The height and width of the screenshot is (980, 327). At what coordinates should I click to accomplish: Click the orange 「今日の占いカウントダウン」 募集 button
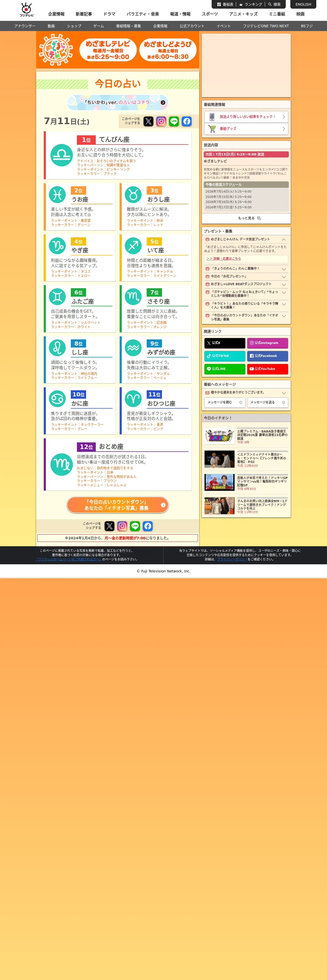tap(118, 505)
